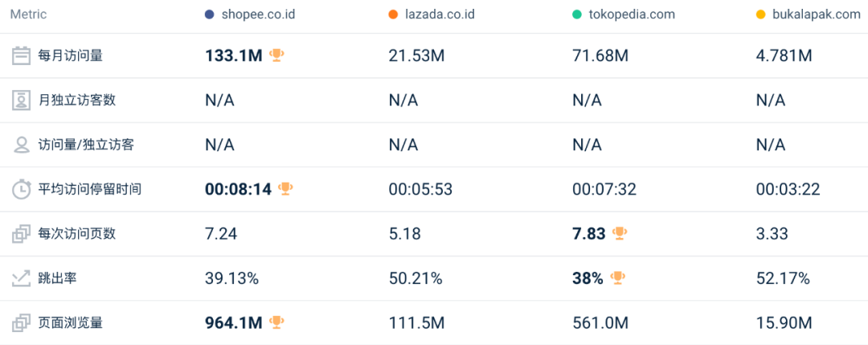Click the blue dot for shopee.co.id
The height and width of the screenshot is (345, 868).
[x=209, y=15]
